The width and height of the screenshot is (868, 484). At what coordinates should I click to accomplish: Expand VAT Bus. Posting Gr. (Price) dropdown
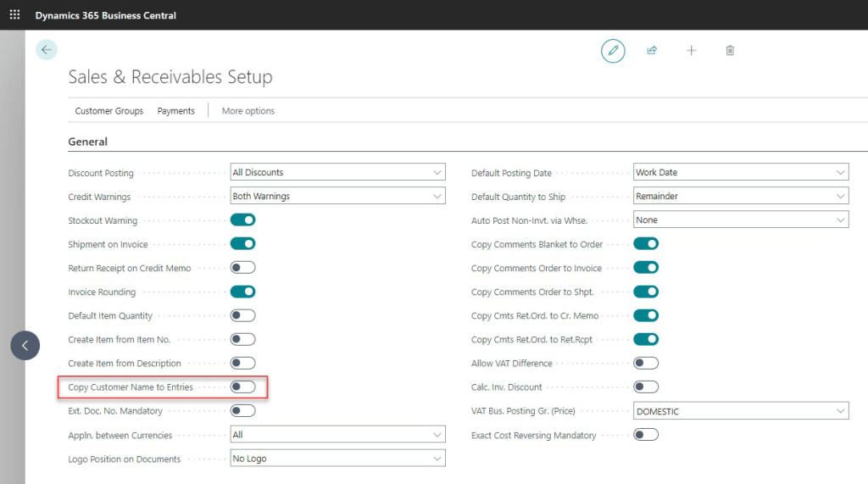tap(740, 411)
